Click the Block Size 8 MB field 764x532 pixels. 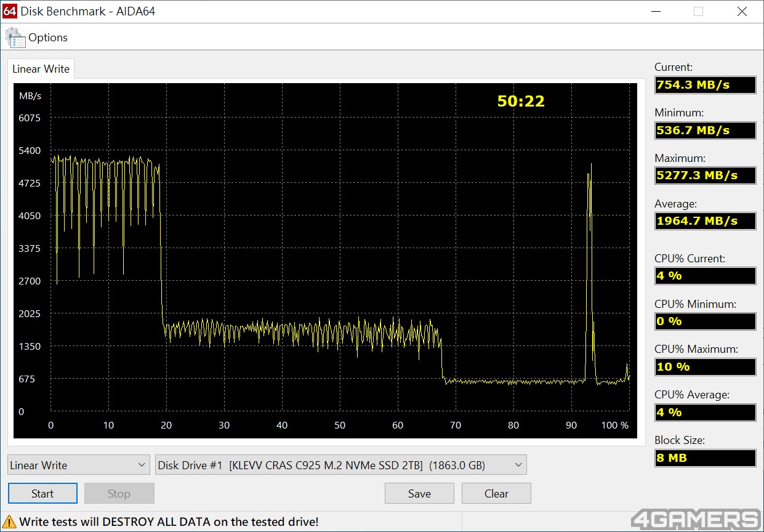(705, 458)
